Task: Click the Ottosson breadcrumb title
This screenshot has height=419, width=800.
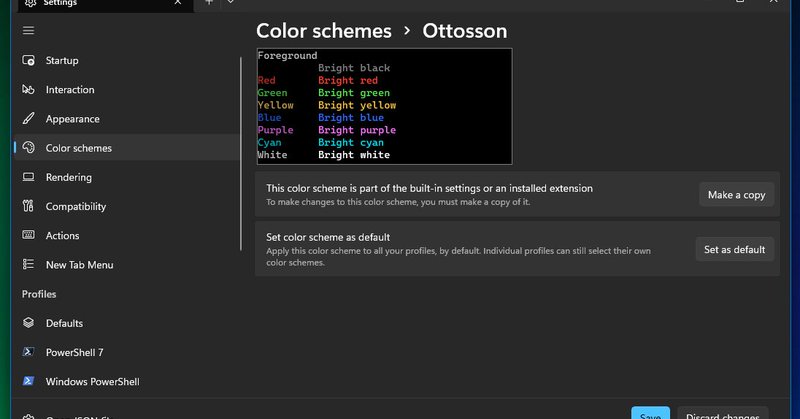Action: [x=465, y=31]
